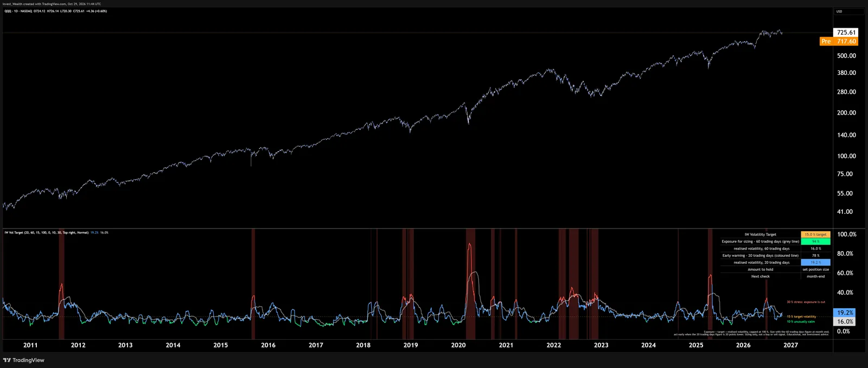Click the 2014 time axis label

tap(173, 345)
